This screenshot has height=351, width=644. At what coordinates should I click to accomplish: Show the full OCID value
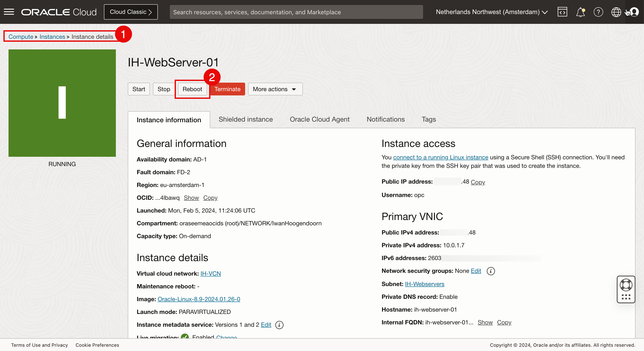point(191,198)
